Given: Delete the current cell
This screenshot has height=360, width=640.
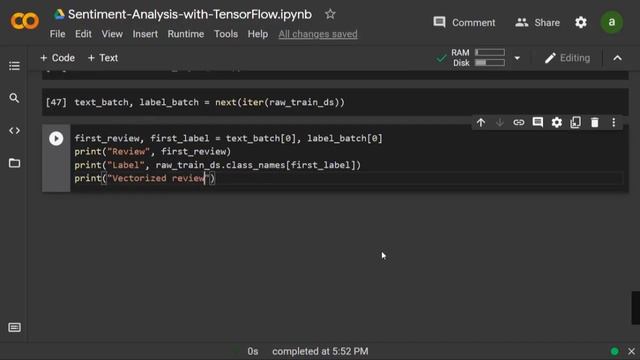Looking at the screenshot, I should click(595, 122).
